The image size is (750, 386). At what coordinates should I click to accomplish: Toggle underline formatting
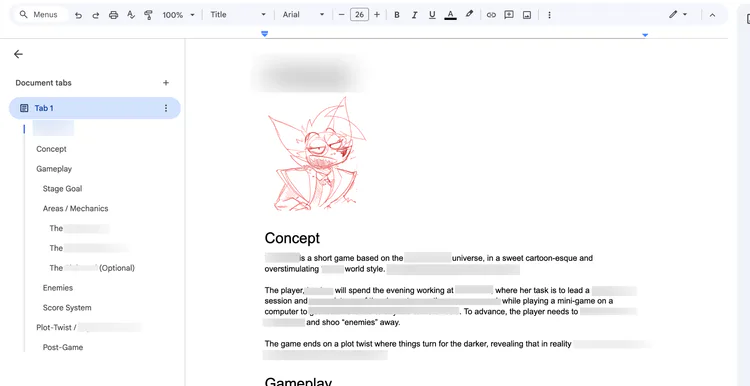pyautogui.click(x=432, y=15)
